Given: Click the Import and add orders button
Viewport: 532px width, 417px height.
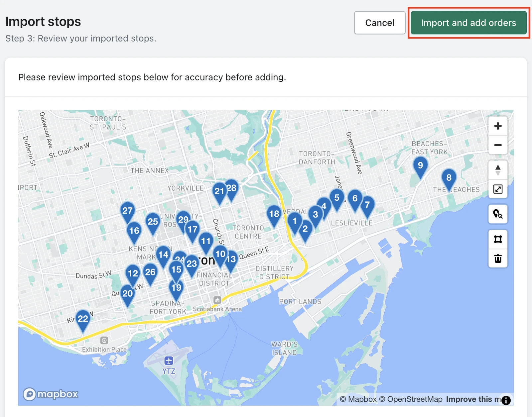Looking at the screenshot, I should (468, 23).
